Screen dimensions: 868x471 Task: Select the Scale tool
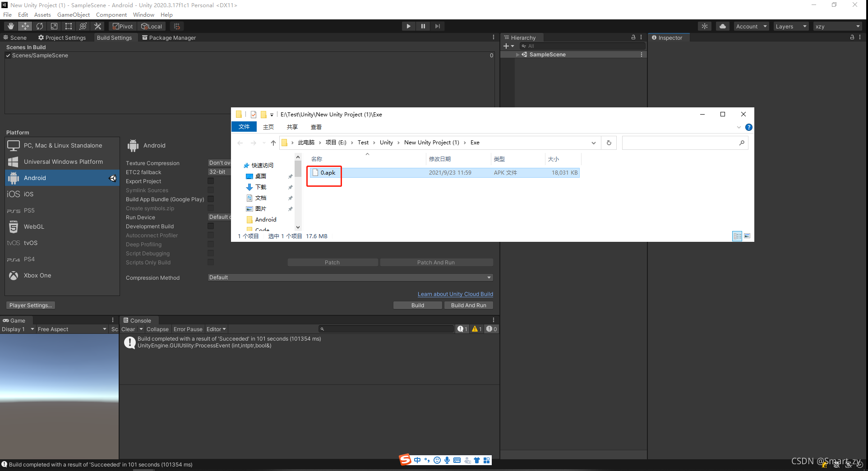tap(54, 26)
